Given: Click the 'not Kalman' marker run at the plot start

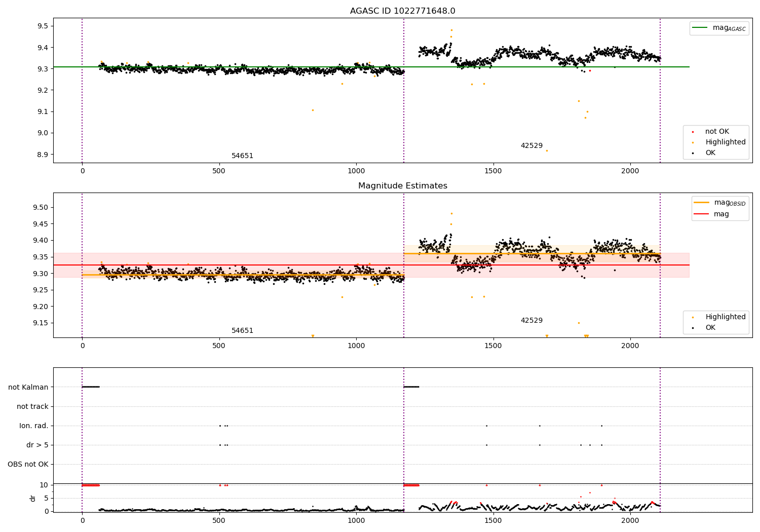Looking at the screenshot, I should pos(91,387).
